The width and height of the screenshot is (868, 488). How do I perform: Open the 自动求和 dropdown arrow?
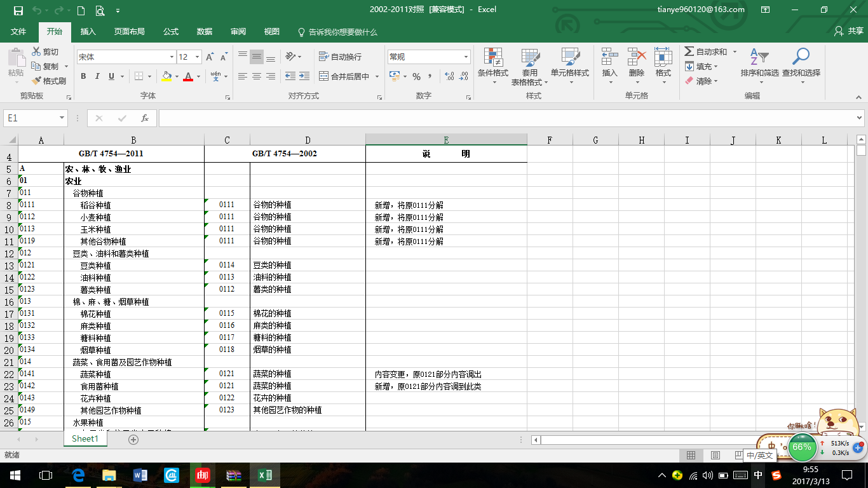[x=735, y=51]
